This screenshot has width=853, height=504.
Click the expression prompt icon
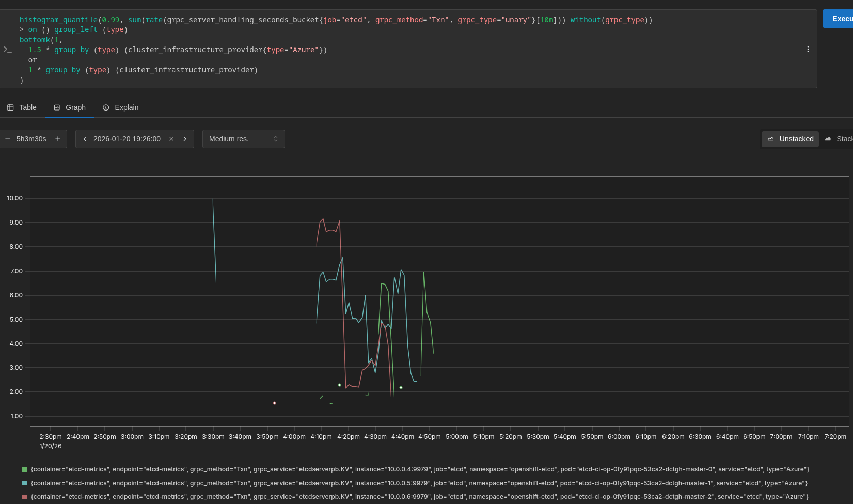[x=7, y=50]
